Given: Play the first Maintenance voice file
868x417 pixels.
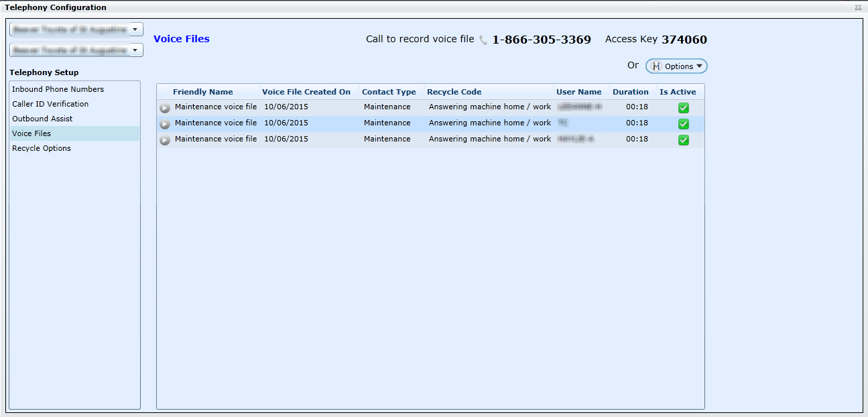Looking at the screenshot, I should click(x=164, y=108).
